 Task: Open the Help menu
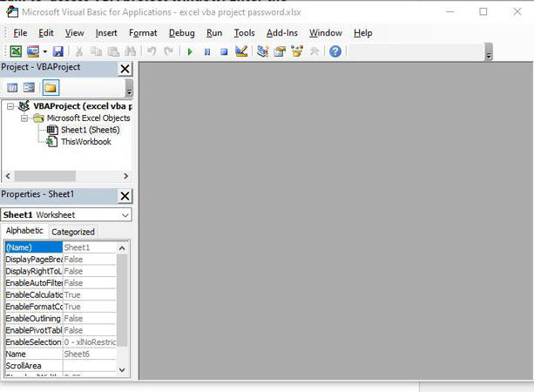coord(362,33)
